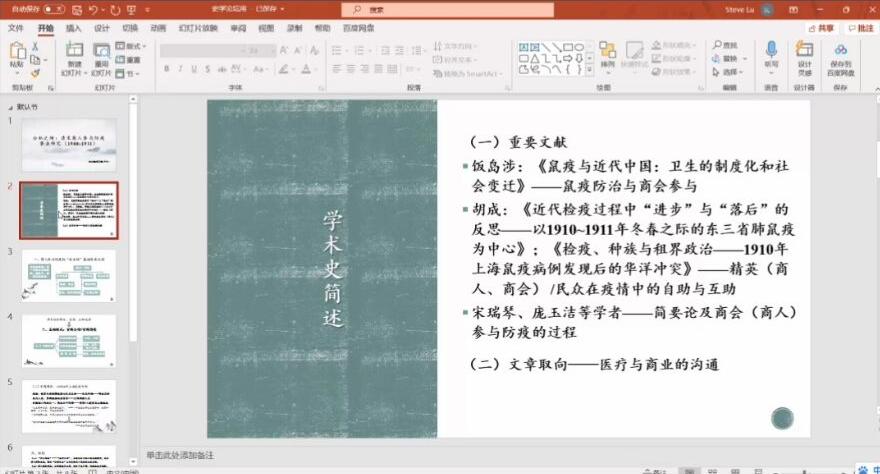This screenshot has width=880, height=474.
Task: Click the Save icon in quick access toolbar
Action: 75,9
